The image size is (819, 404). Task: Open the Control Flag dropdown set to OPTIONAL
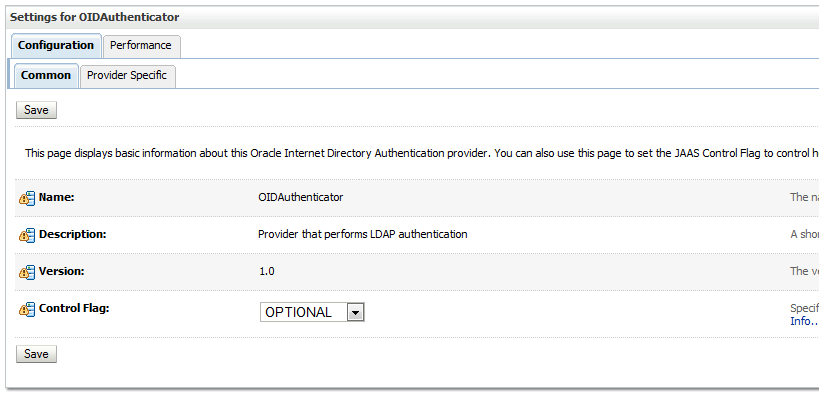[312, 312]
